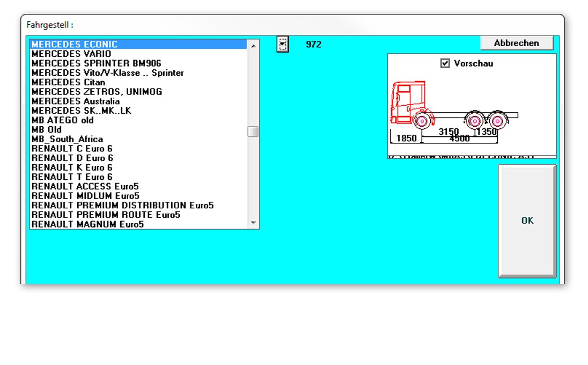Select RENAULT MIDLUM Euro5

coord(138,196)
